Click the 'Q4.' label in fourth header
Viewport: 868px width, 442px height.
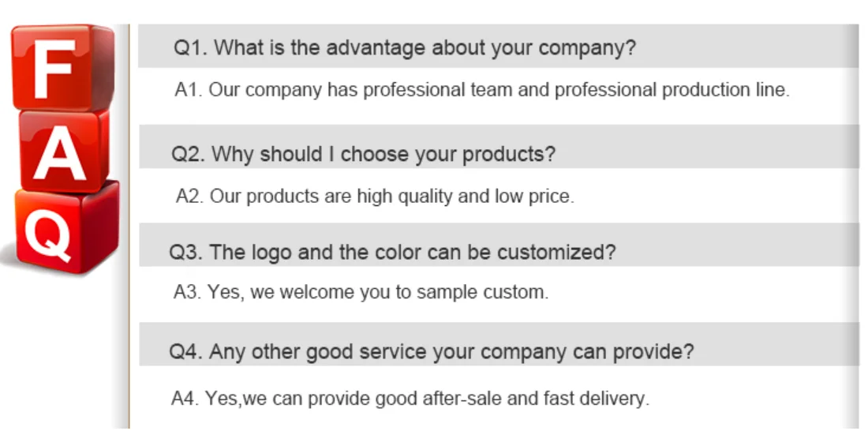coord(186,352)
